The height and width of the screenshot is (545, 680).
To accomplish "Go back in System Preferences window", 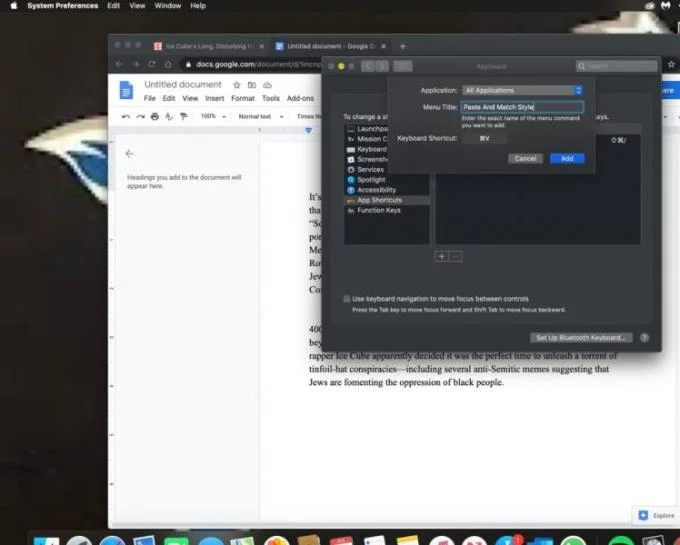I will [x=368, y=66].
